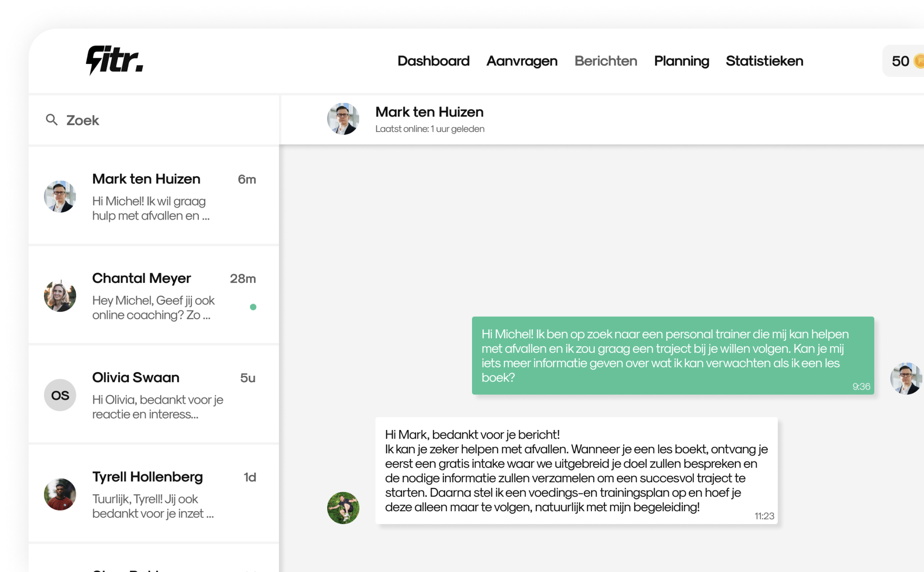Click the green message from Mark at 9:36
This screenshot has height=572, width=924.
tap(673, 356)
